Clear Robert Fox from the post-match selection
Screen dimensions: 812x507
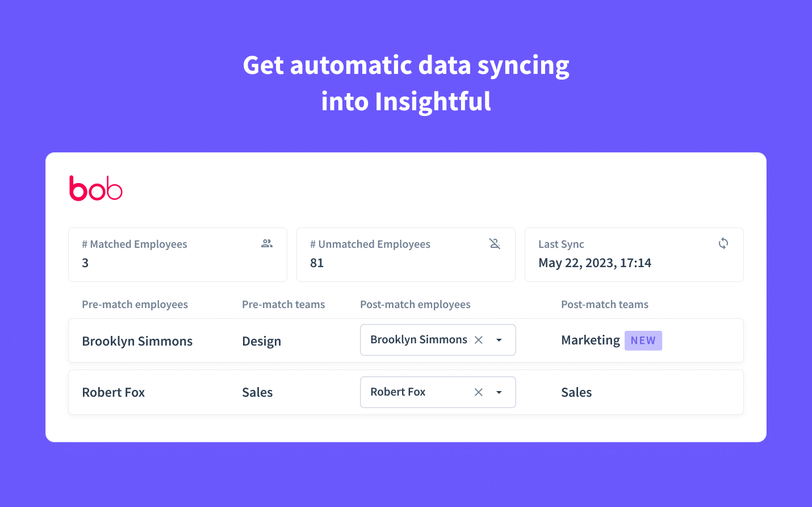(x=479, y=392)
